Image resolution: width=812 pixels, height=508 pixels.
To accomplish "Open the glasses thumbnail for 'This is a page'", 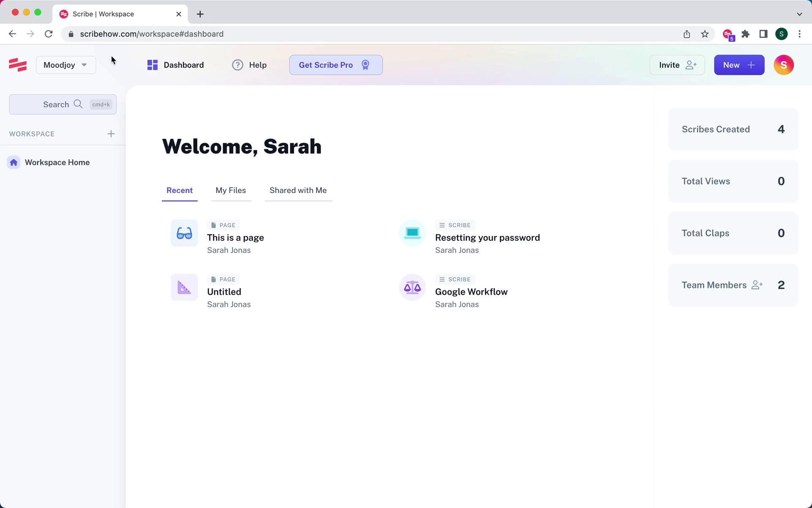I will point(184,233).
